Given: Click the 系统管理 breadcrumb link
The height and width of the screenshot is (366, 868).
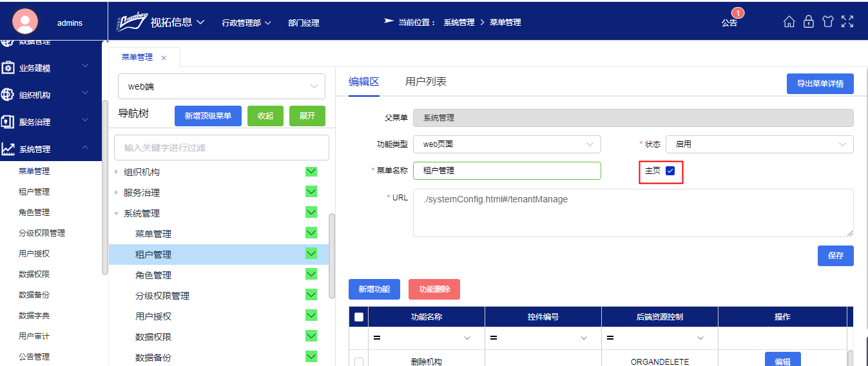Looking at the screenshot, I should click(459, 22).
